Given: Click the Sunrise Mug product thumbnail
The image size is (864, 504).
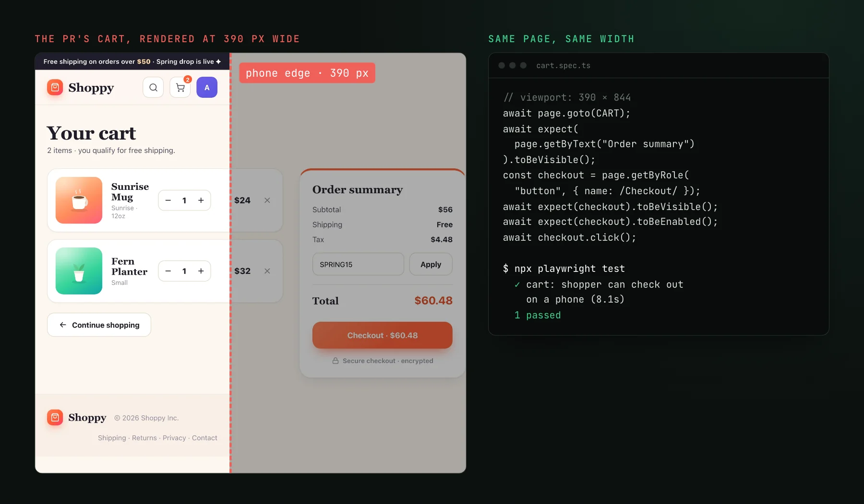Looking at the screenshot, I should [x=79, y=200].
